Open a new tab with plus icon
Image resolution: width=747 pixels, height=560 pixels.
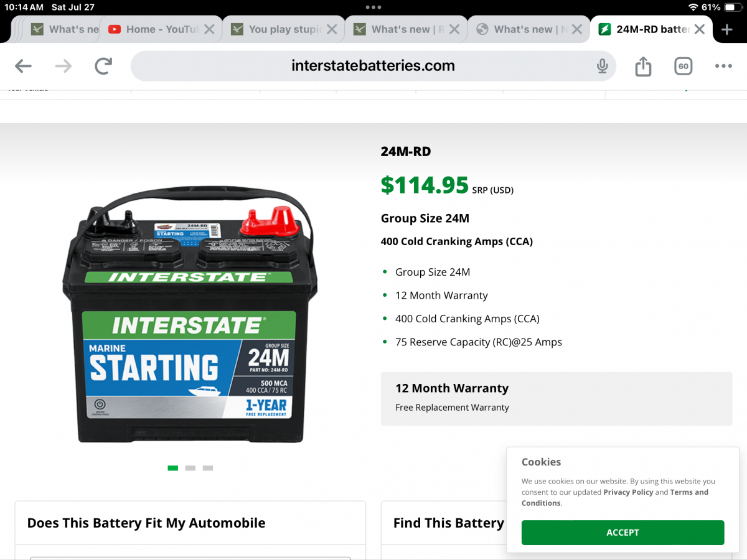[x=726, y=29]
